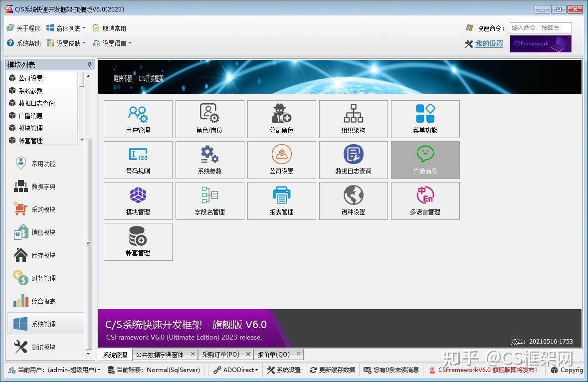Click the 菜单功能 tile
The width and height of the screenshot is (588, 382).
click(x=425, y=119)
